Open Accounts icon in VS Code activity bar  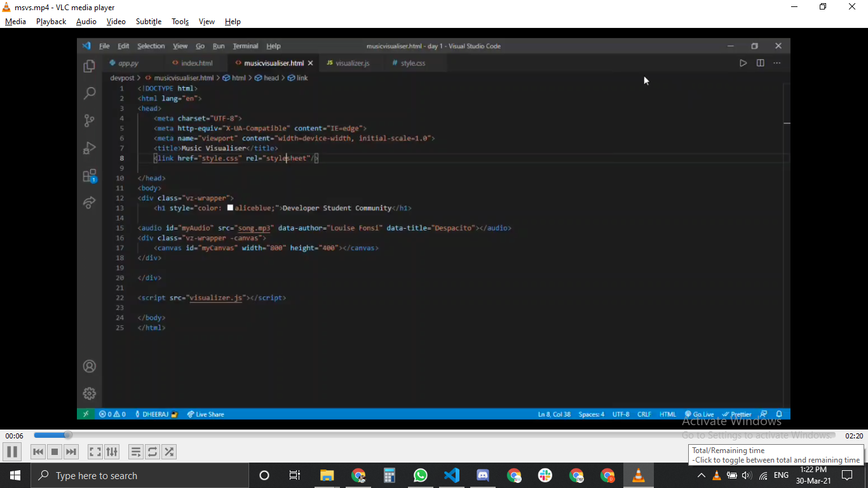pyautogui.click(x=90, y=367)
